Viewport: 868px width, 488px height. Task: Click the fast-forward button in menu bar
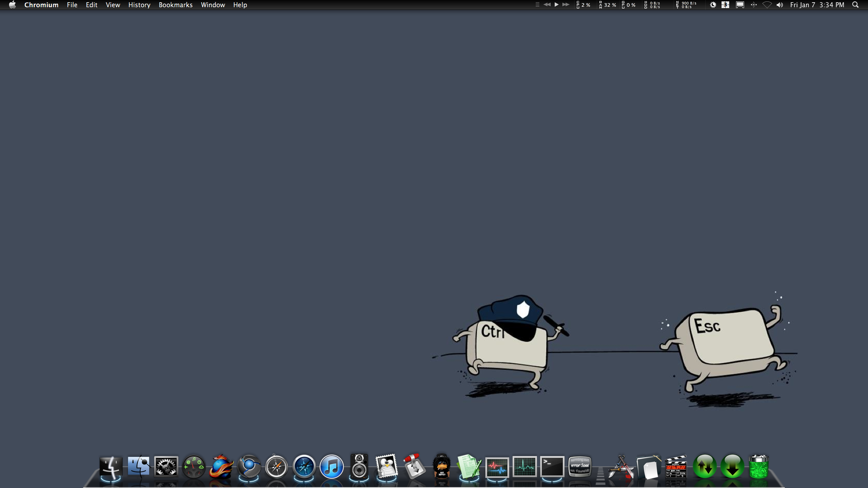click(566, 5)
